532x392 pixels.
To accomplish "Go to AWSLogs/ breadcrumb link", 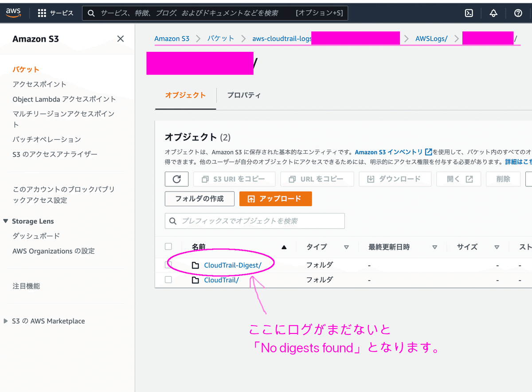I will (431, 39).
